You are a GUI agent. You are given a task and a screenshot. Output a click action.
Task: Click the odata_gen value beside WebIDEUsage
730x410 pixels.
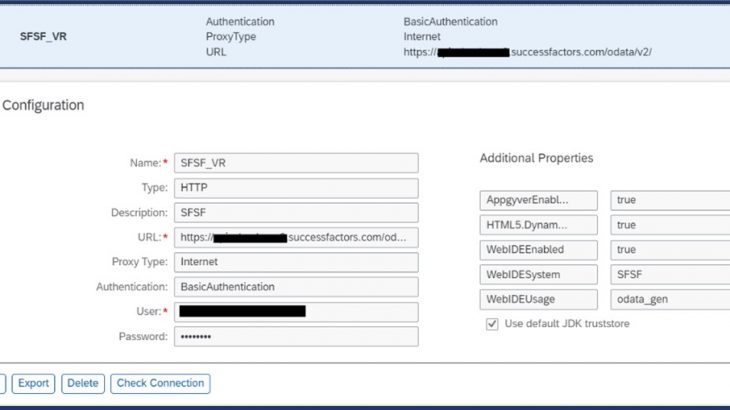670,299
